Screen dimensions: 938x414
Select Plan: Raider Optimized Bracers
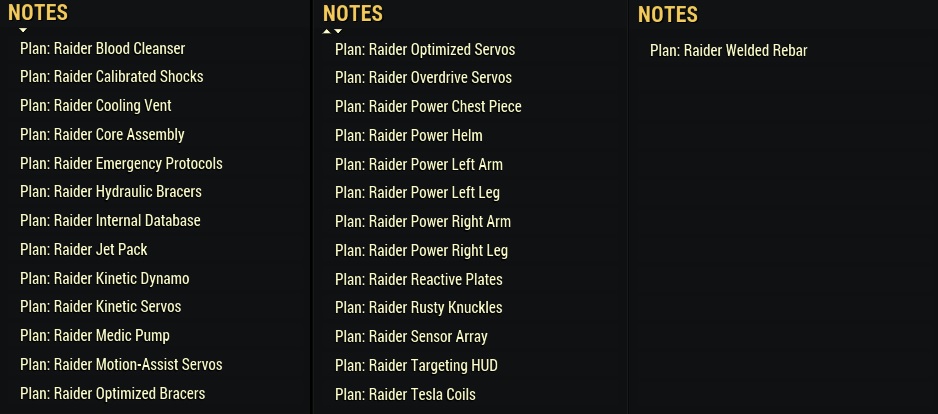coord(112,393)
